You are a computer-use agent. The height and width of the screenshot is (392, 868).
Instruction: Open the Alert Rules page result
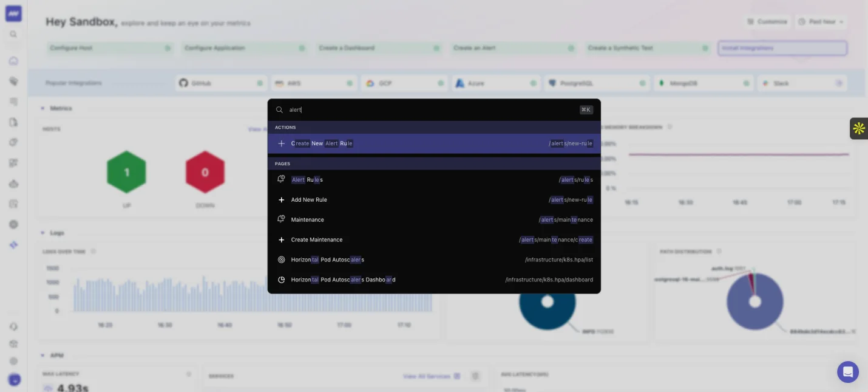pyautogui.click(x=434, y=180)
